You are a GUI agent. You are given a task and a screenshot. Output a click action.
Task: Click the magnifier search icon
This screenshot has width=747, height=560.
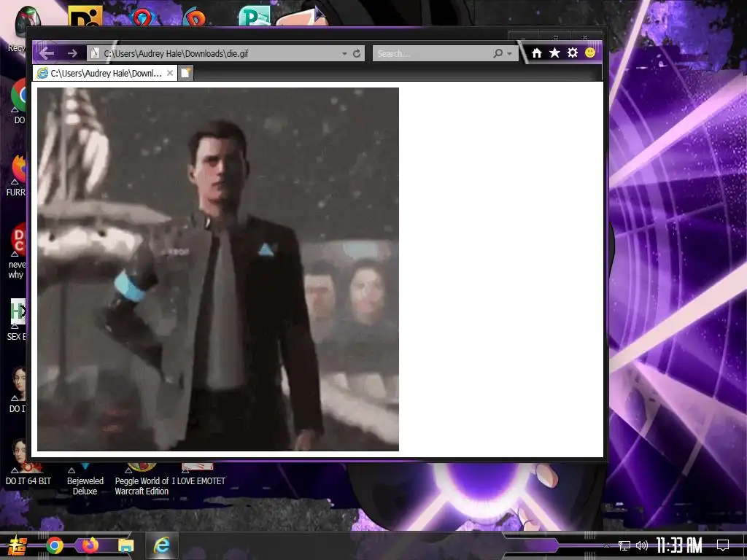[x=498, y=53]
